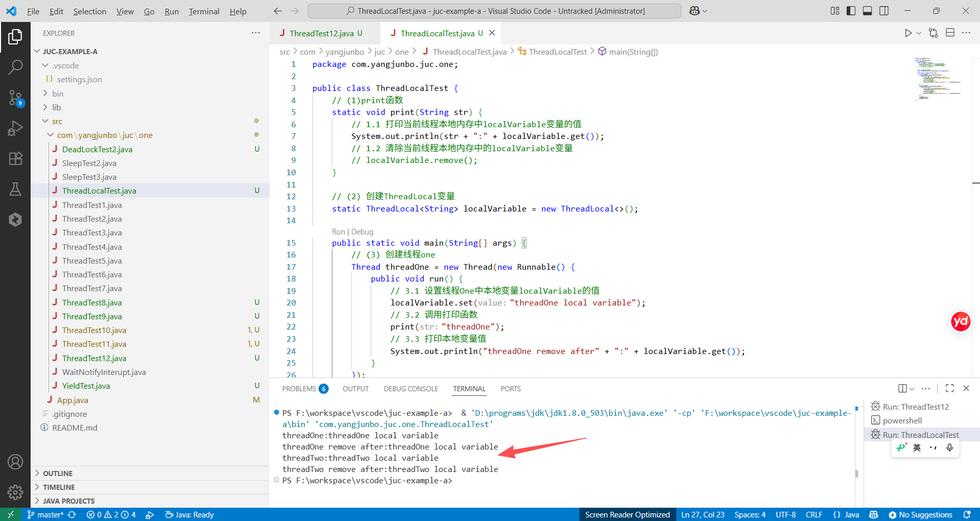Toggle bottom panel visibility
This screenshot has width=980, height=521.
[867, 11]
